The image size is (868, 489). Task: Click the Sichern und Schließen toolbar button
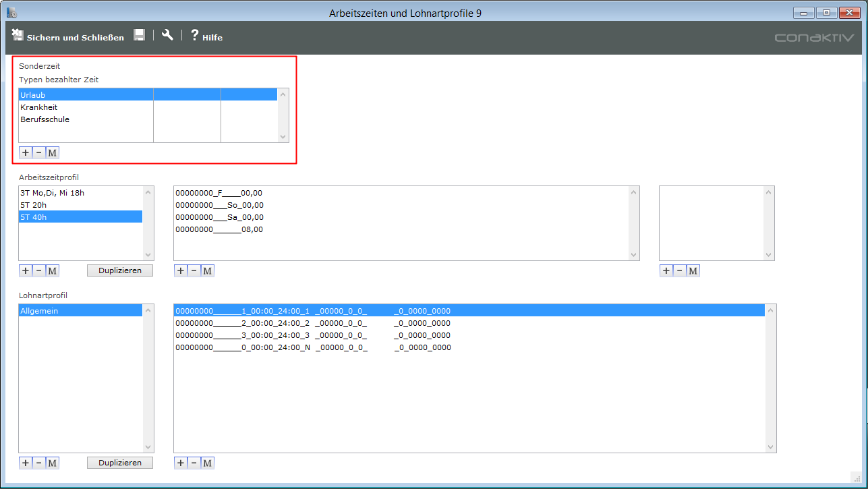pos(68,37)
